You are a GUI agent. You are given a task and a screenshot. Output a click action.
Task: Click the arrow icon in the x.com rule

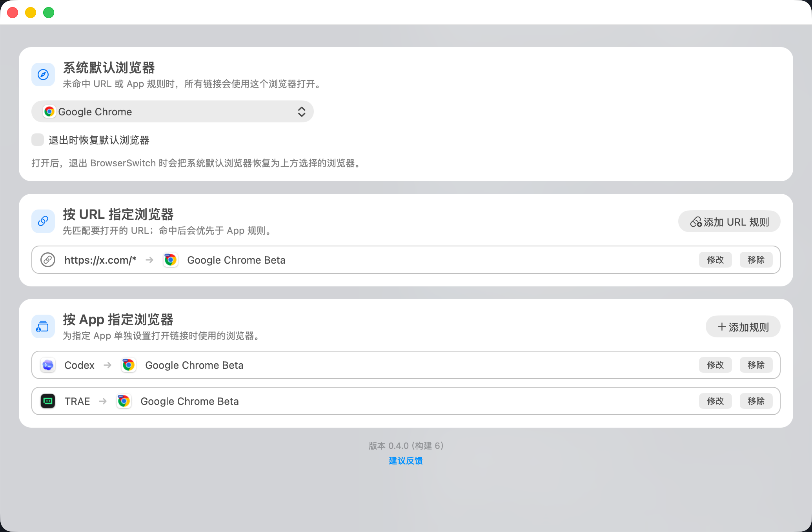pyautogui.click(x=149, y=260)
